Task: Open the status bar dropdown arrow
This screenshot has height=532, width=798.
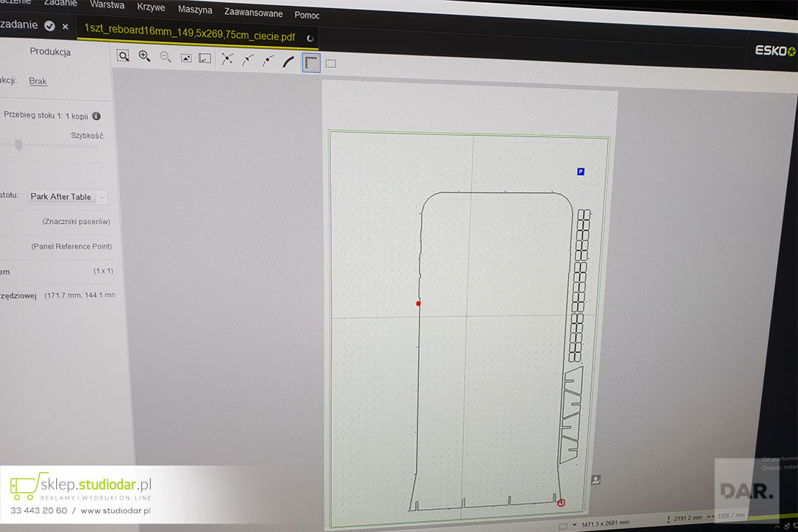Action: pyautogui.click(x=576, y=524)
